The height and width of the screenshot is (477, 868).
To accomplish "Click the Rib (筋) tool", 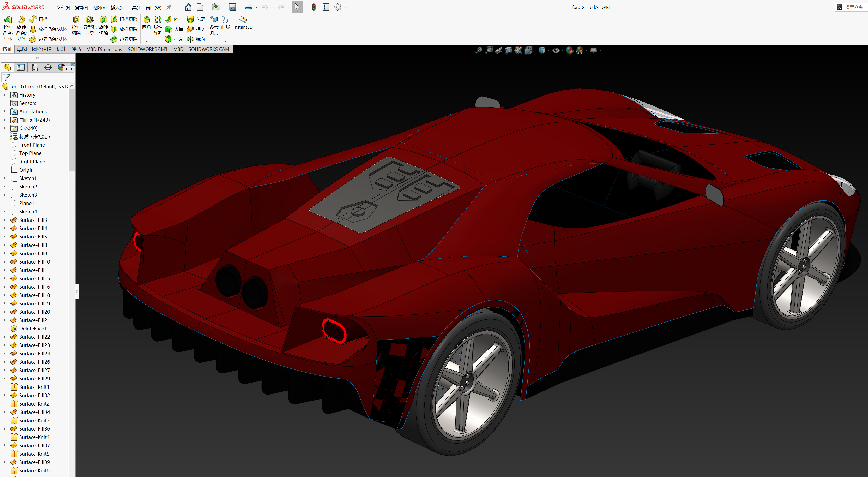I will coord(172,19).
